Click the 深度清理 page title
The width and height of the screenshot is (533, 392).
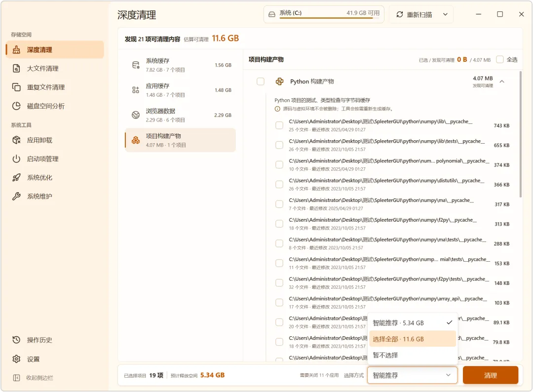(137, 15)
